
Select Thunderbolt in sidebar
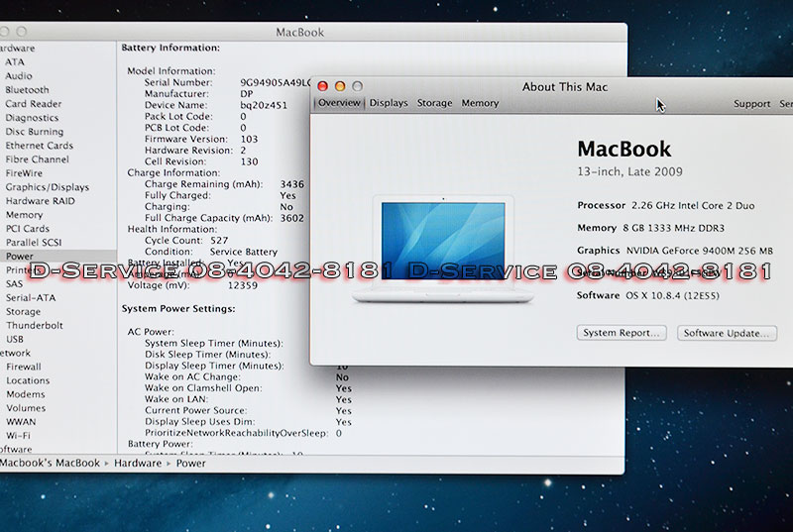click(x=35, y=325)
